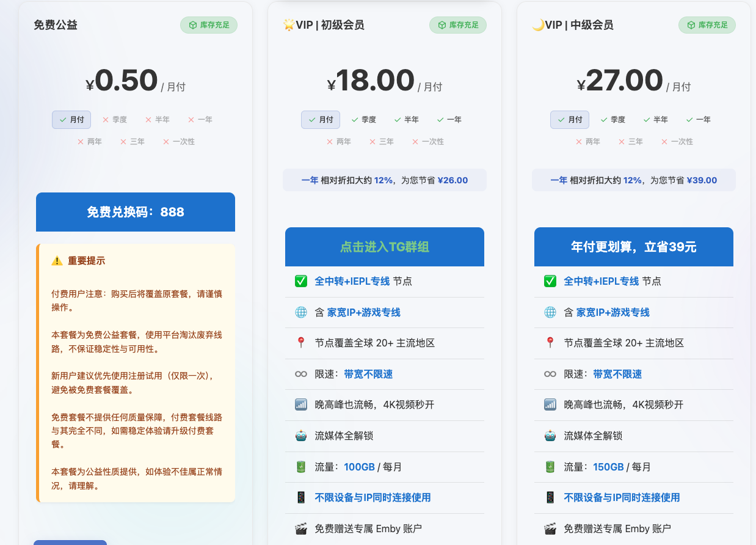The width and height of the screenshot is (756, 545).
Task: Click the ¥18.00 price text
Action: coord(371,81)
